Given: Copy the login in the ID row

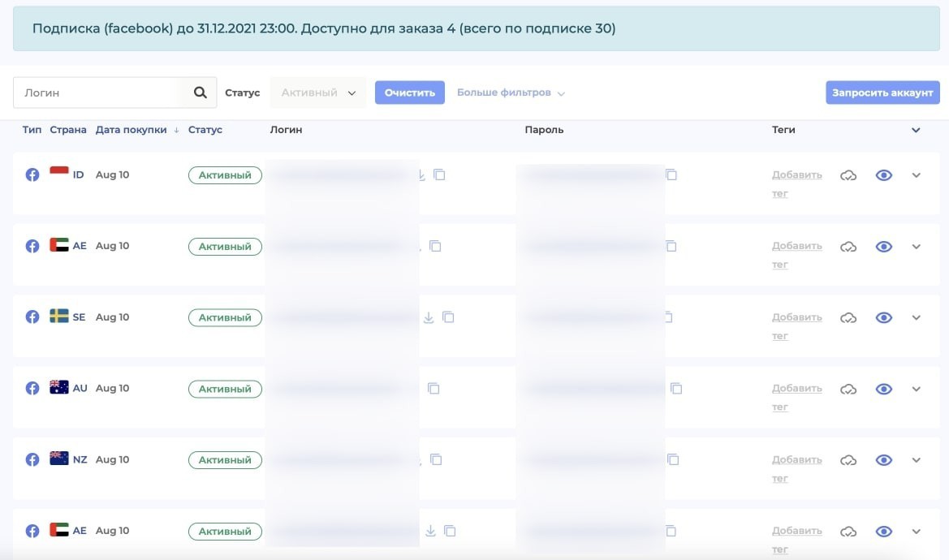Looking at the screenshot, I should (x=439, y=174).
